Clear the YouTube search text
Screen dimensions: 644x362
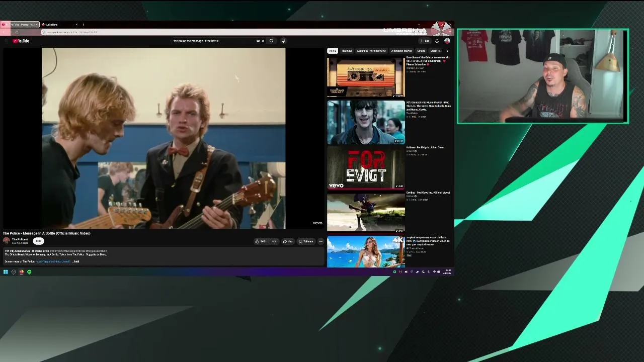pyautogui.click(x=263, y=41)
